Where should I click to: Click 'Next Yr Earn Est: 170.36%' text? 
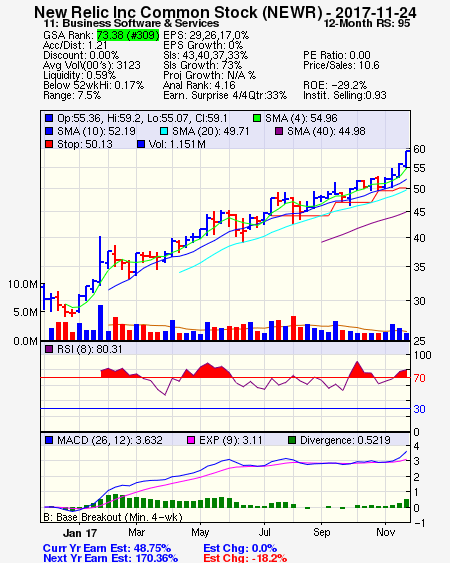pyautogui.click(x=110, y=558)
